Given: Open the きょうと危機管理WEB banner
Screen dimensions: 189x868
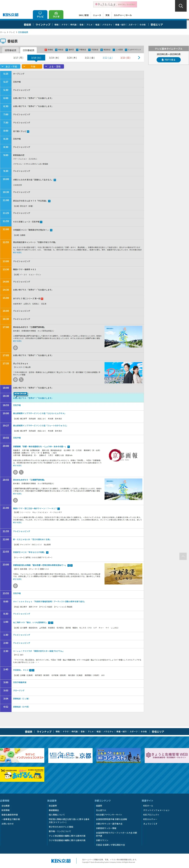Looking at the screenshot, I should pyautogui.click(x=167, y=755).
